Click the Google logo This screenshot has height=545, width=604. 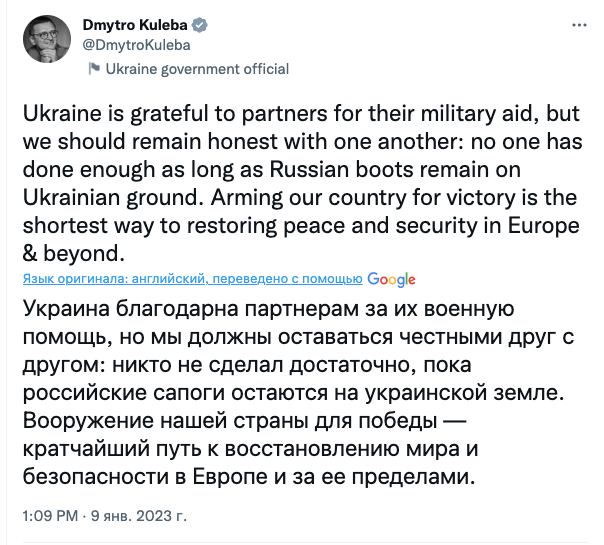391,279
